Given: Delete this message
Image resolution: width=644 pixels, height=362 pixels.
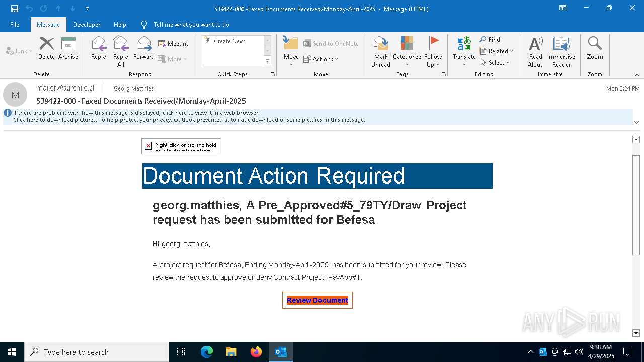Looking at the screenshot, I should (46, 48).
